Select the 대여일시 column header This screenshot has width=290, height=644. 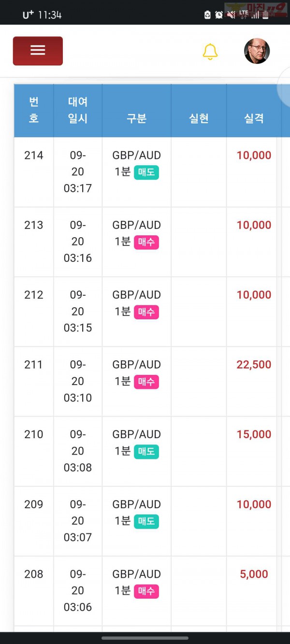pos(78,110)
